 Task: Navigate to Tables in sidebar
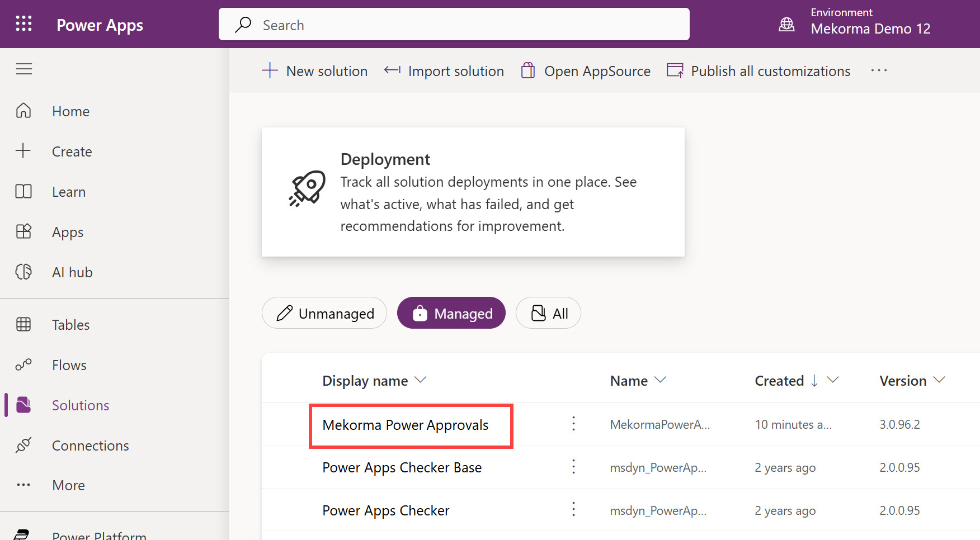[70, 325]
